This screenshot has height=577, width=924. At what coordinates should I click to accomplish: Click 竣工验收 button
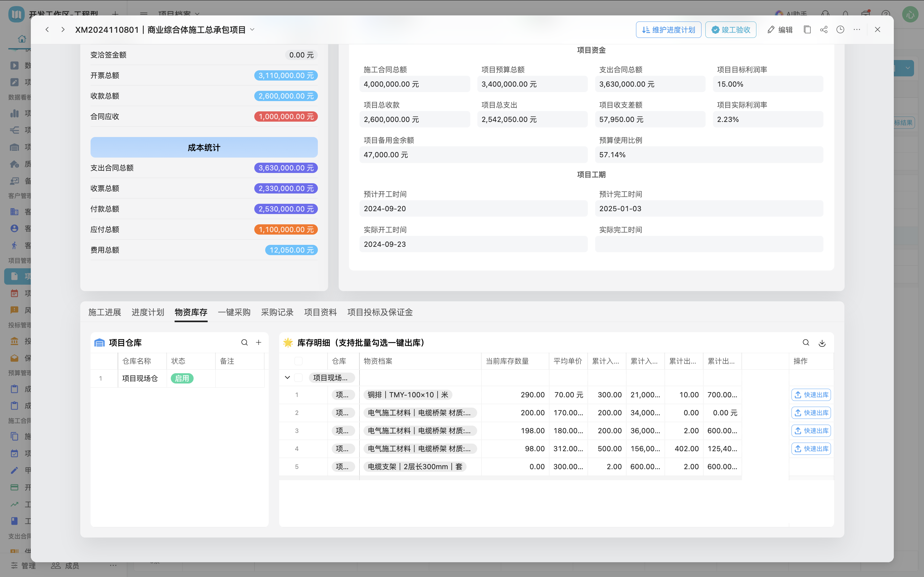[x=730, y=30]
